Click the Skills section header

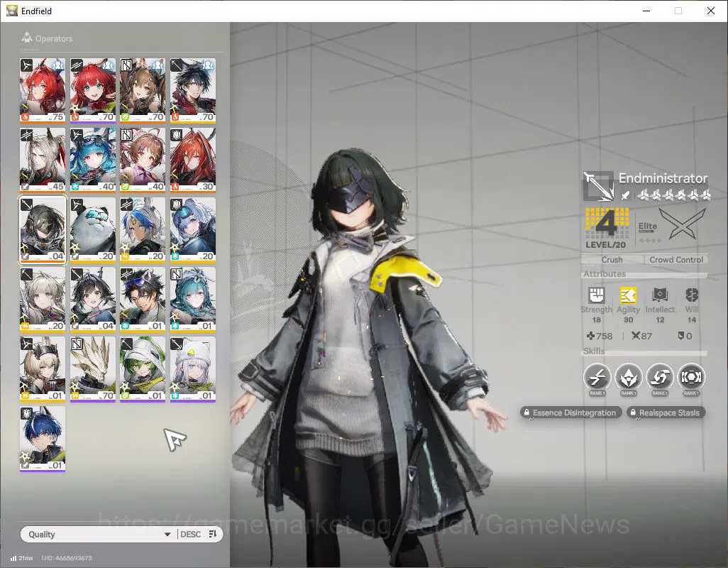pos(594,351)
